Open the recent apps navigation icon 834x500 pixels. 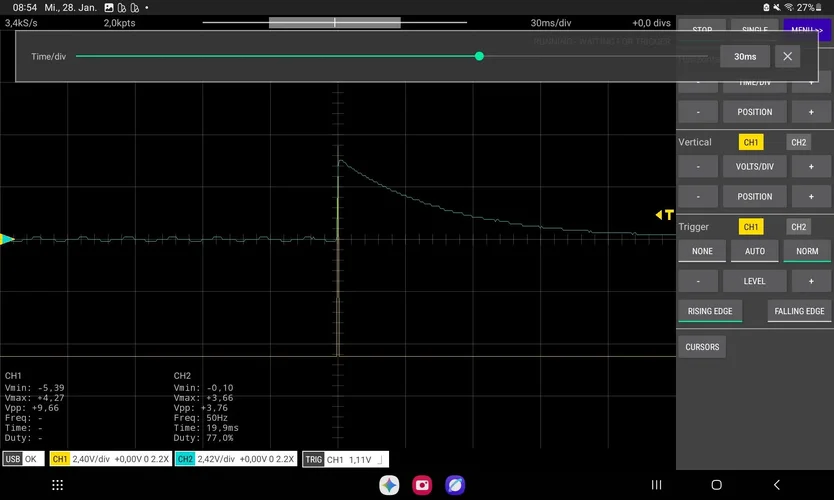point(656,485)
